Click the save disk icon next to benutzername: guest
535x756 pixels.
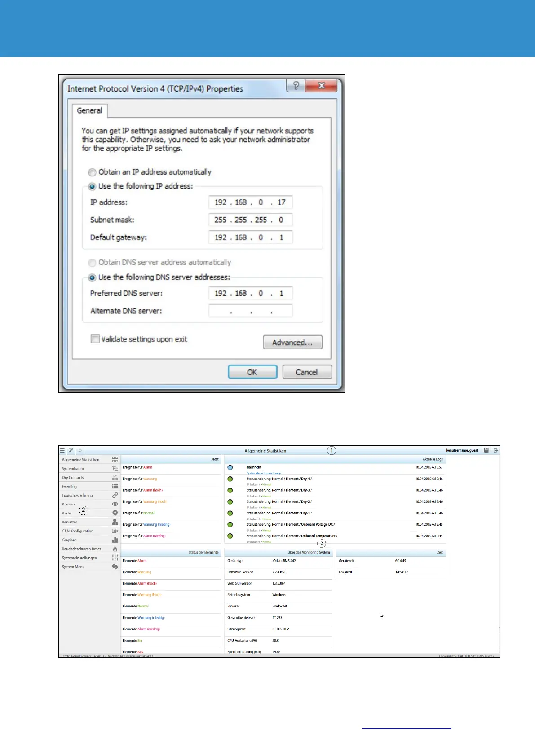486,450
